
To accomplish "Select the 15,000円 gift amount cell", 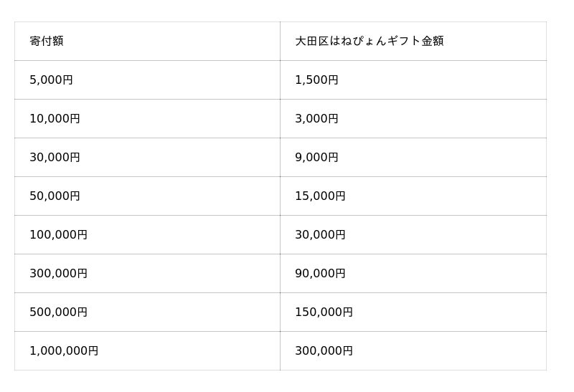I will pos(320,196).
